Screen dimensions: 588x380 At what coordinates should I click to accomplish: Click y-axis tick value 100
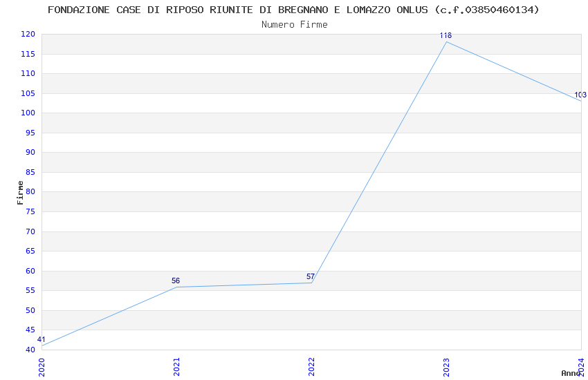click(x=28, y=113)
